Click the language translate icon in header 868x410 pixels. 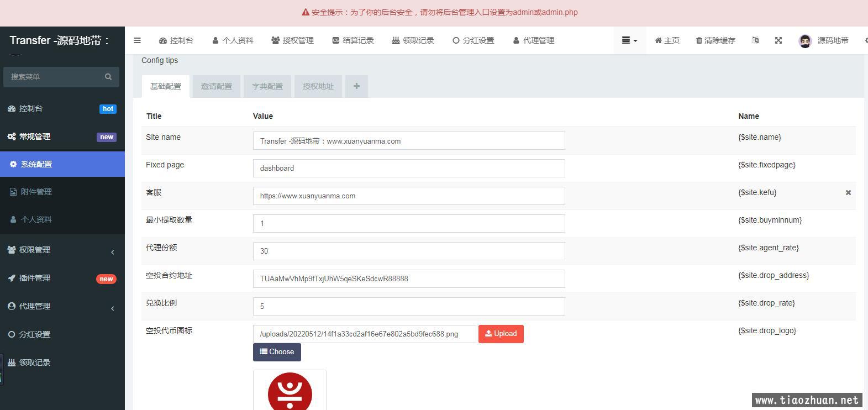point(755,40)
